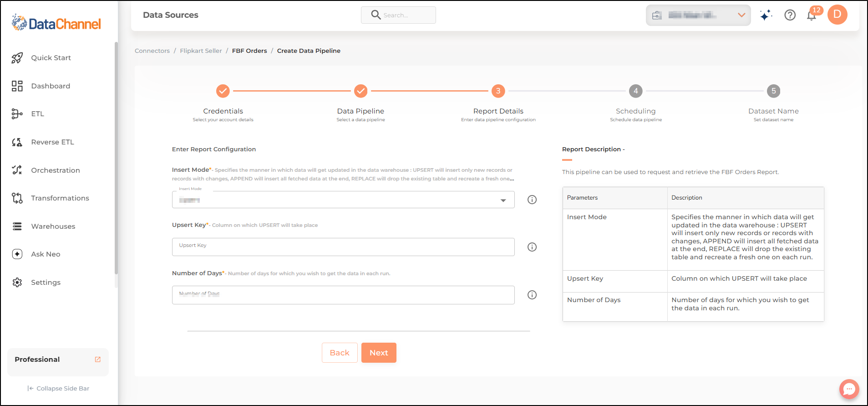868x406 pixels.
Task: Select step 4 Scheduling circle
Action: tap(636, 91)
